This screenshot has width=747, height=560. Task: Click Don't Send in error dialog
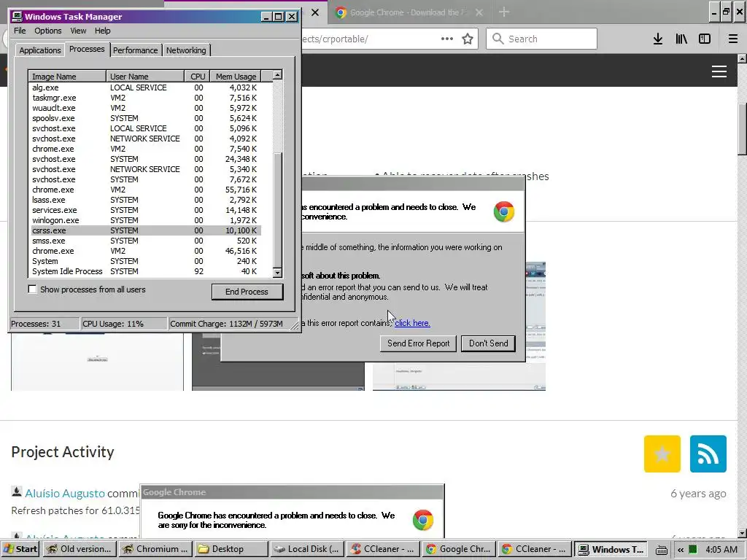click(x=488, y=343)
